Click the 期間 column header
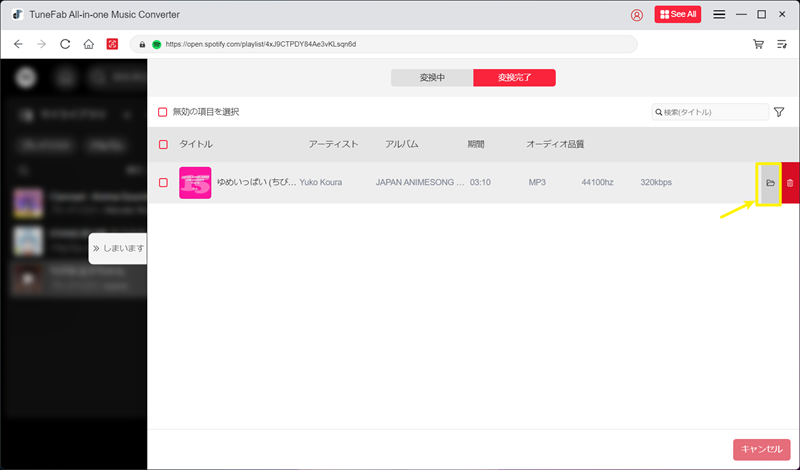This screenshot has width=800, height=470. (476, 144)
